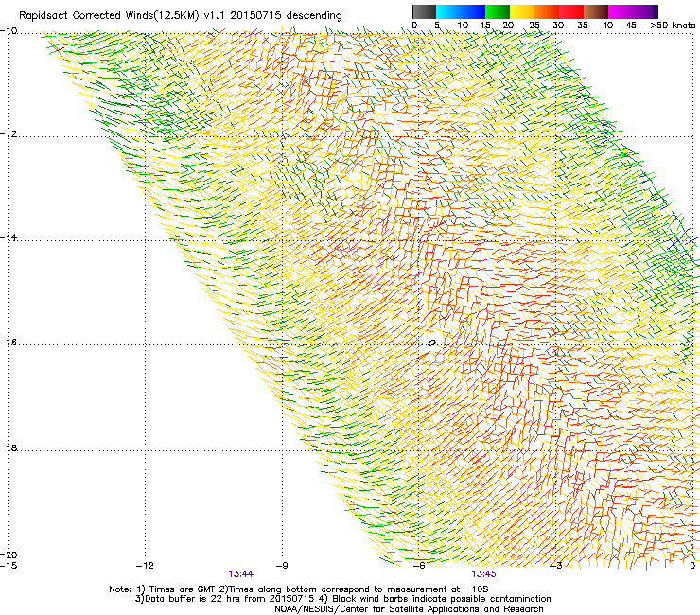Click the 'Data buffer is 22 hrs' note line
Screen dimensions: 700x615
click(342, 599)
